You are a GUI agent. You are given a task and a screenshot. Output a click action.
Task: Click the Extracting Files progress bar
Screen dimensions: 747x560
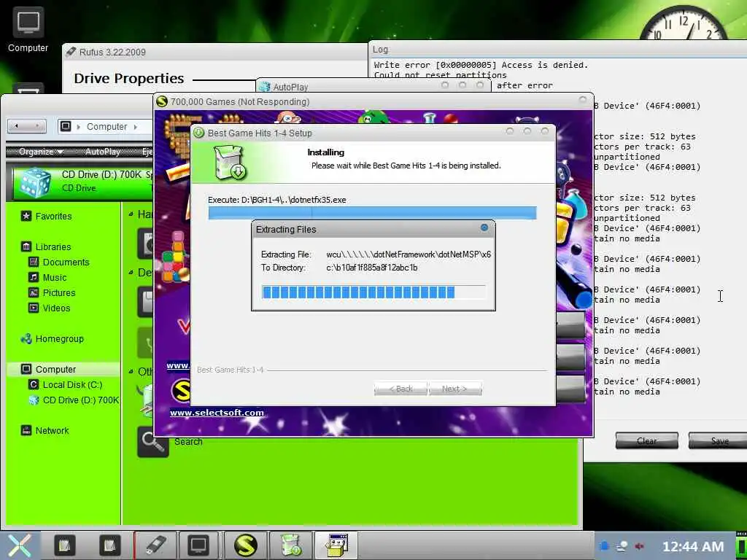373,292
